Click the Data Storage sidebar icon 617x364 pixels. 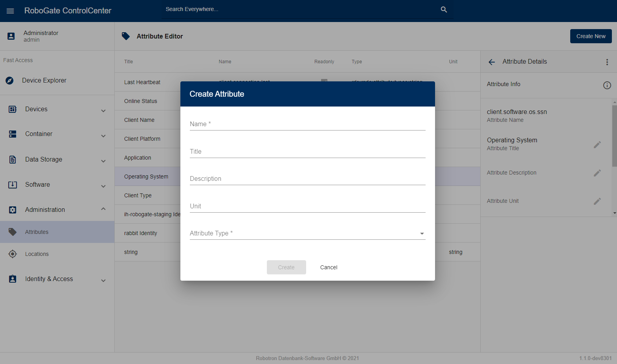[x=13, y=160]
